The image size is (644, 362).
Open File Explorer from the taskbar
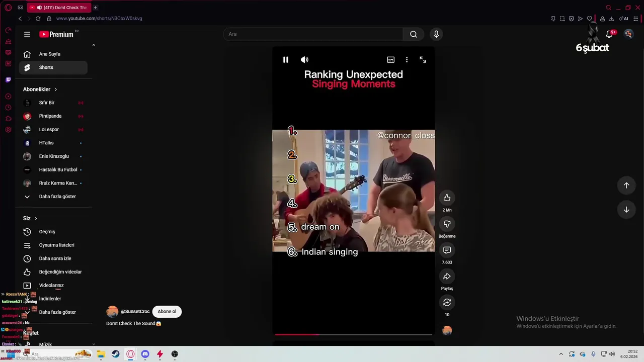(101, 354)
